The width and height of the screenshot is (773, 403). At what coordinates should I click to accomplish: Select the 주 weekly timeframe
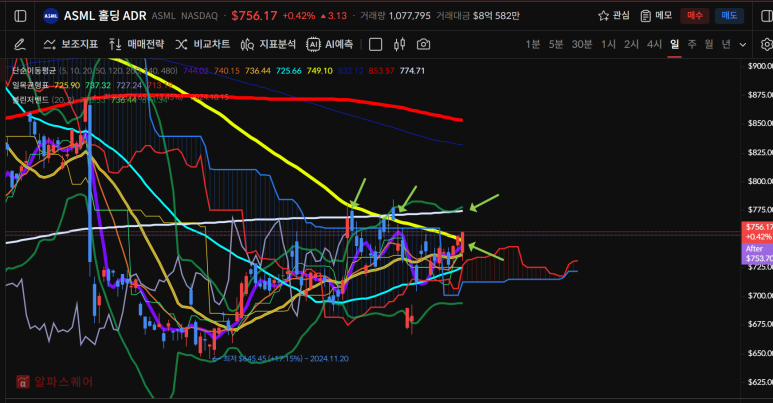(692, 44)
